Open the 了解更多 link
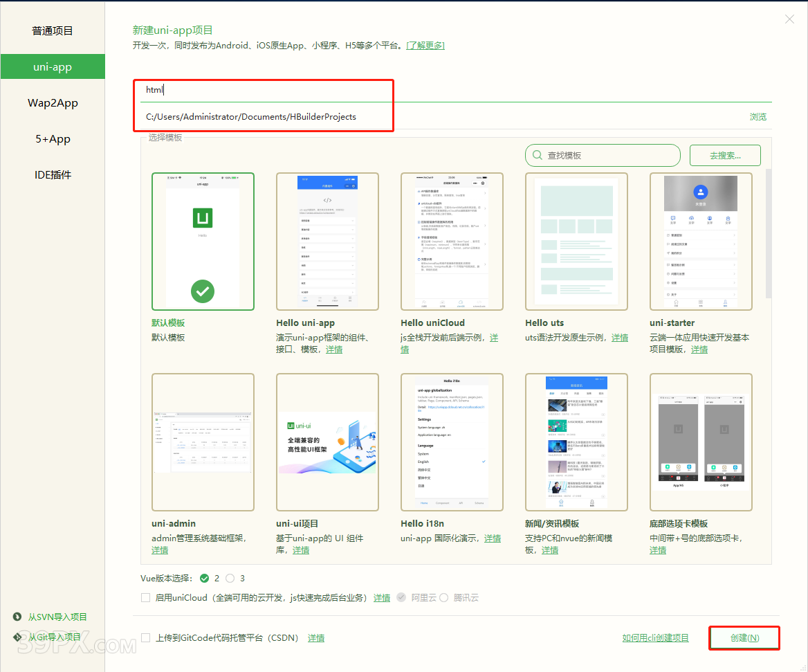Image resolution: width=808 pixels, height=672 pixels. point(425,46)
